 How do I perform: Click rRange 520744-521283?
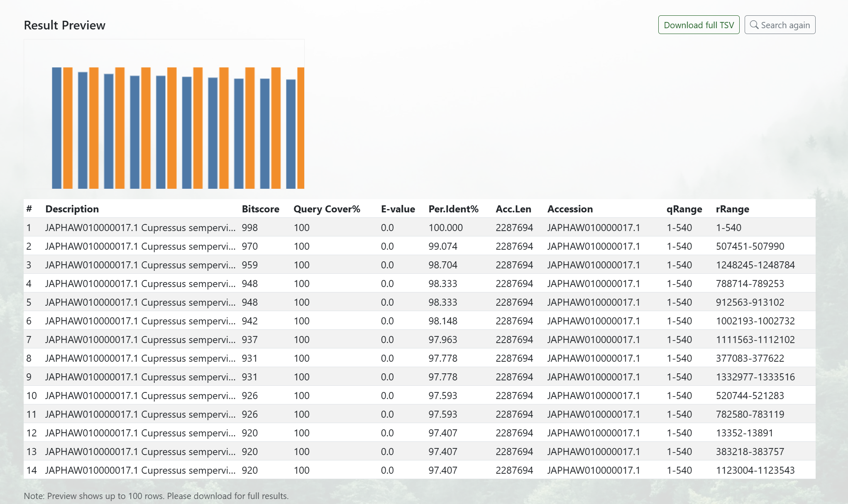(x=750, y=396)
